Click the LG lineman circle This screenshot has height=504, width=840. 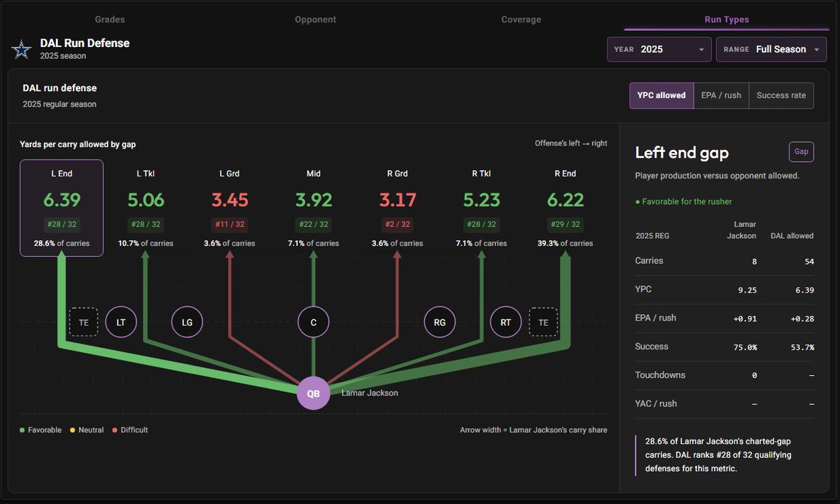187,322
